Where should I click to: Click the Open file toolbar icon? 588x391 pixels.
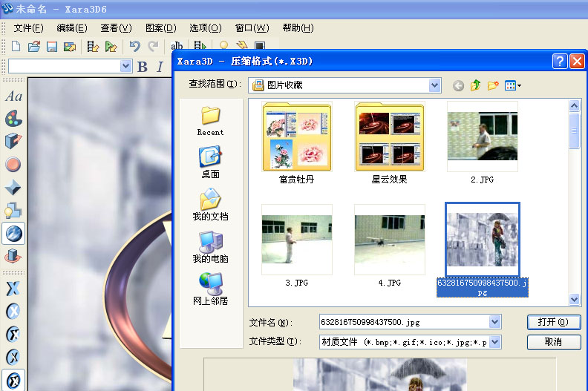tap(33, 47)
